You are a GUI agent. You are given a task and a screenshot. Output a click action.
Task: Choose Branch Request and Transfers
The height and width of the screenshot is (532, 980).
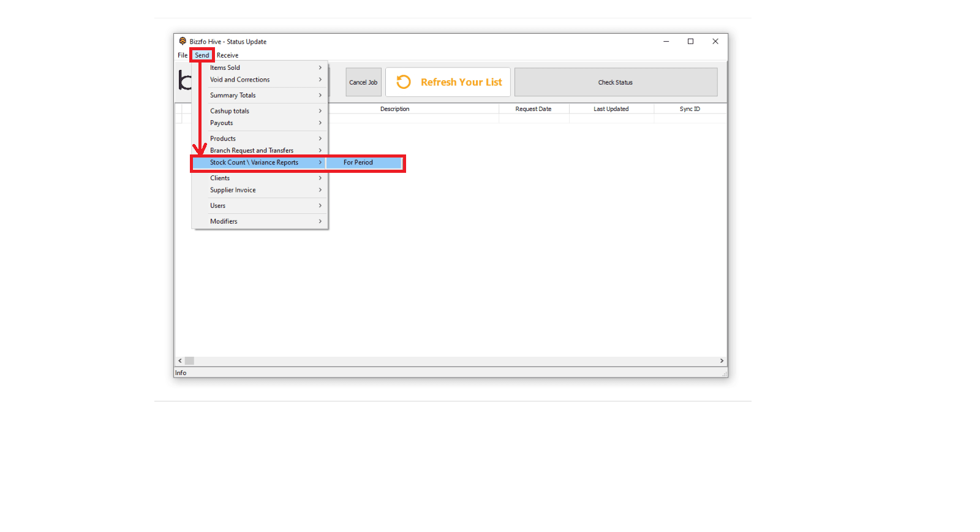[x=260, y=150]
